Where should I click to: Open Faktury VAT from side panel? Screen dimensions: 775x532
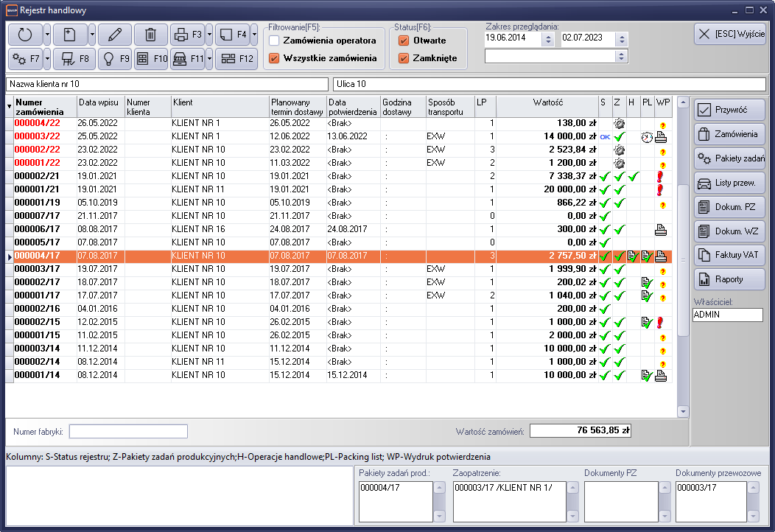click(729, 255)
